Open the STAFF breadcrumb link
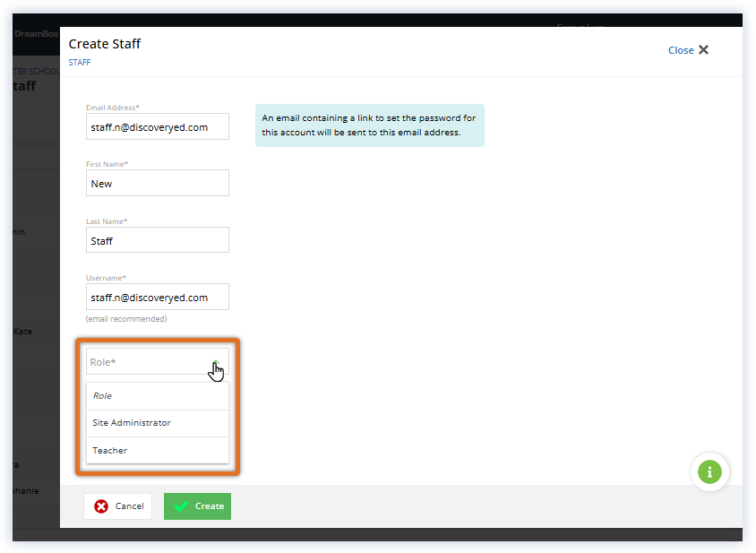Screen dimensions: 756x553 point(80,62)
